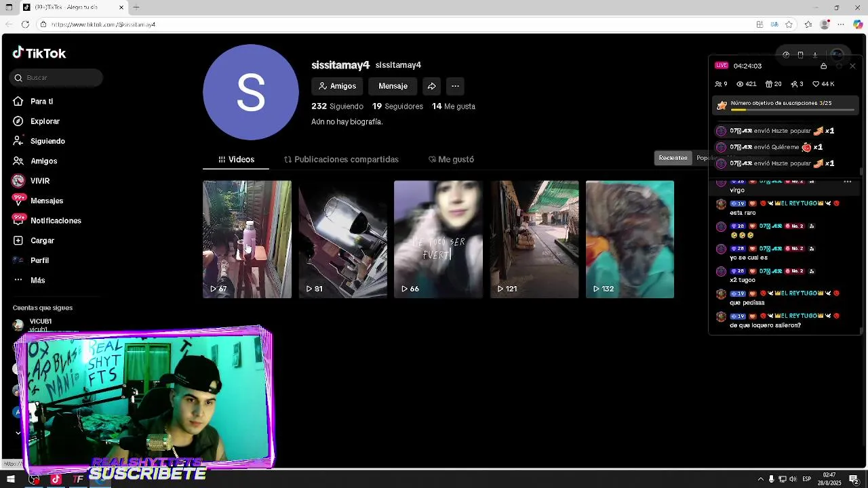The width and height of the screenshot is (868, 488).
Task: Open the browser settings three-dot menu
Action: [841, 24]
